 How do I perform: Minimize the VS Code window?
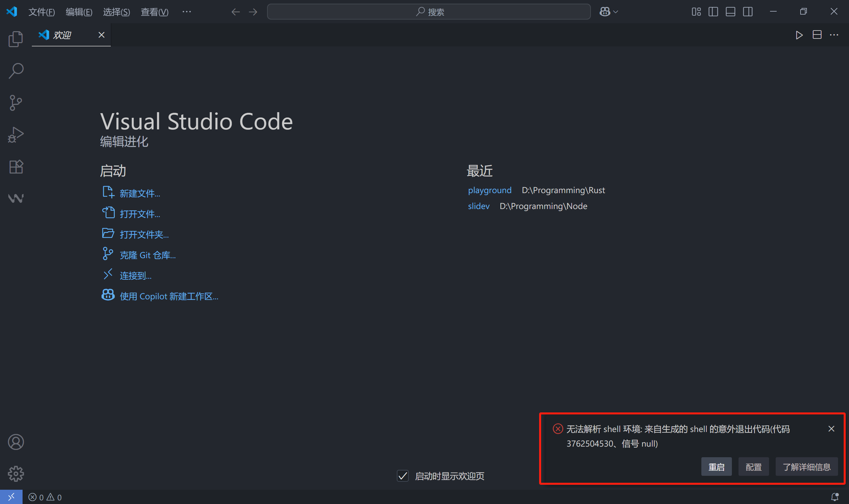pos(773,12)
